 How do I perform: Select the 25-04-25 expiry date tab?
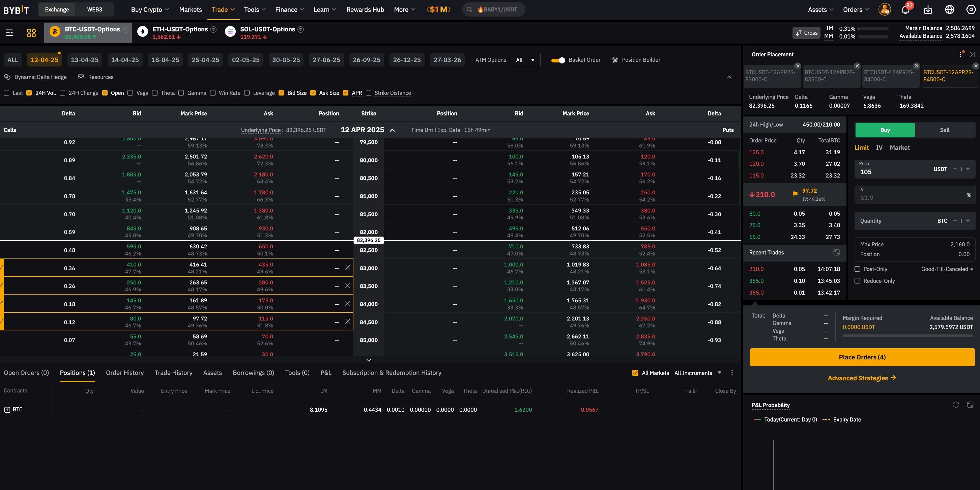click(205, 60)
